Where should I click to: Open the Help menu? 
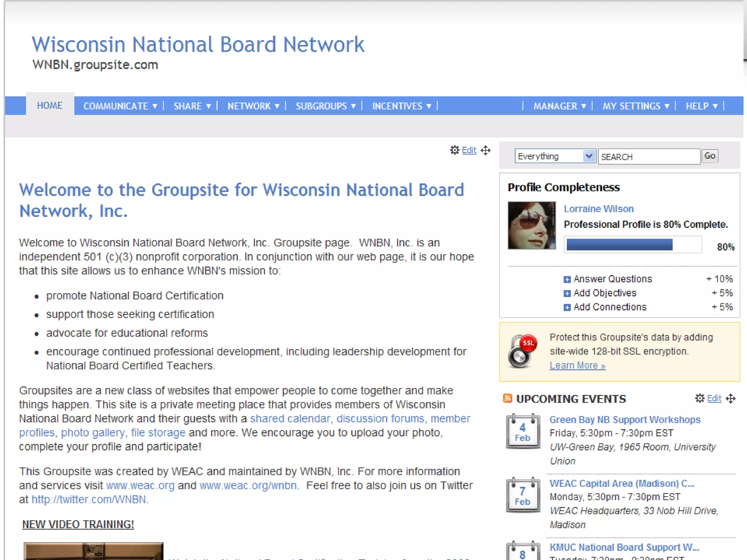(701, 106)
